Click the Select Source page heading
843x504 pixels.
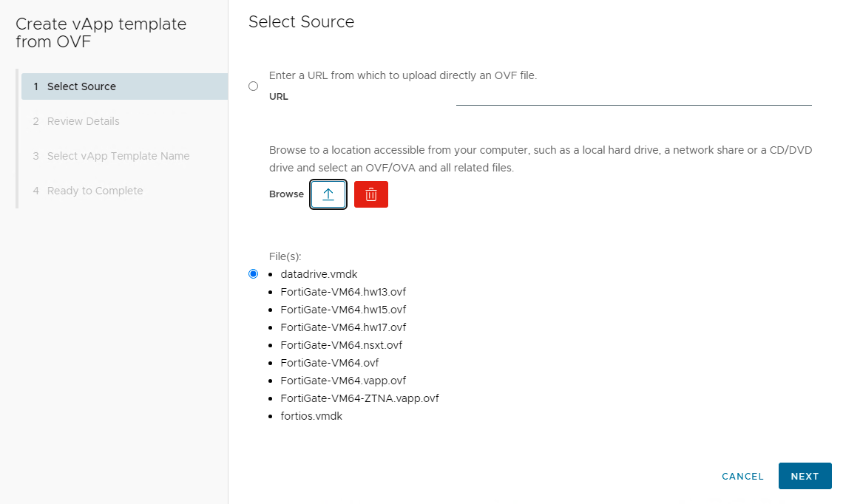point(301,22)
